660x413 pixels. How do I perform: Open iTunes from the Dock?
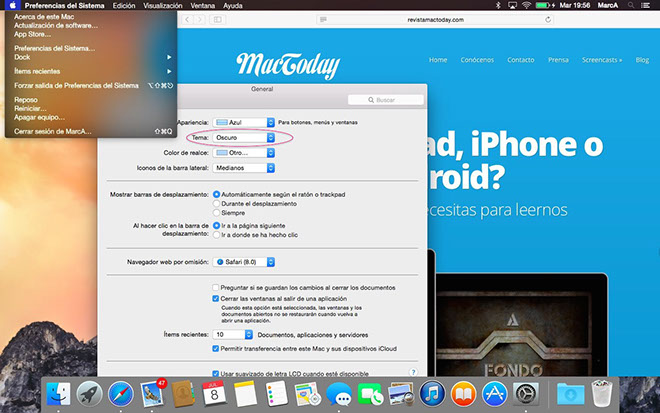click(432, 393)
